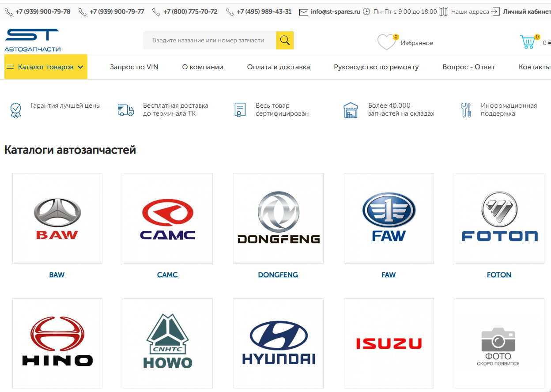Click Информационная поддержка text
This screenshot has width=551, height=392.
[509, 109]
